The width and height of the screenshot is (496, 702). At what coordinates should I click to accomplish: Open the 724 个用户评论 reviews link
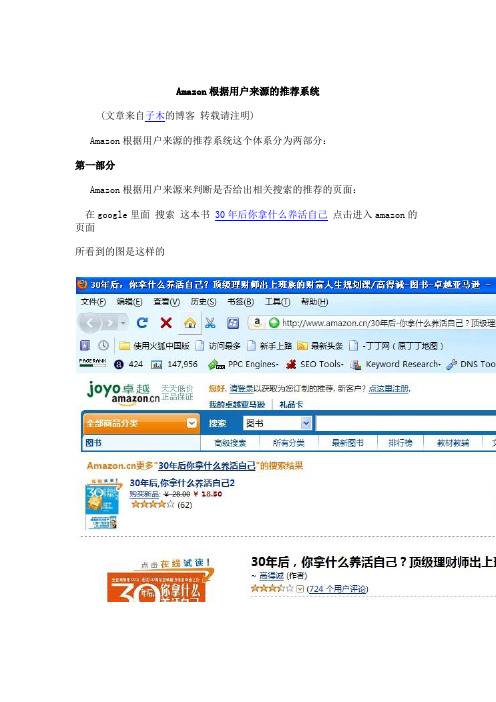click(x=338, y=589)
